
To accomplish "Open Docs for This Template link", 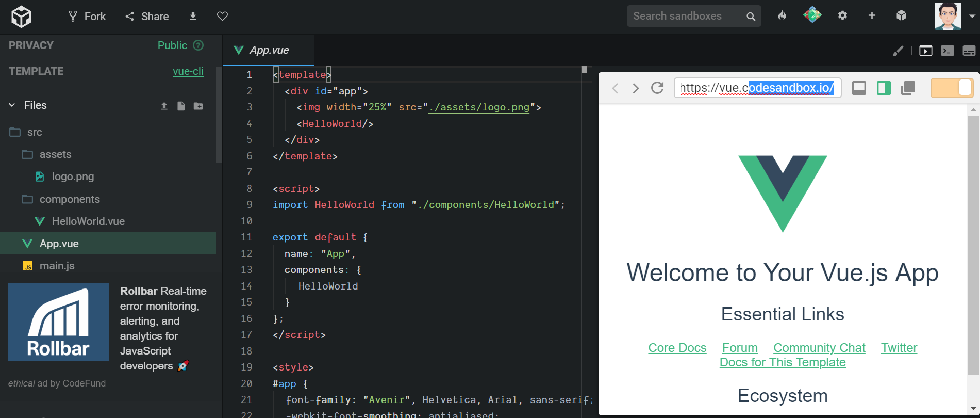I will (783, 362).
